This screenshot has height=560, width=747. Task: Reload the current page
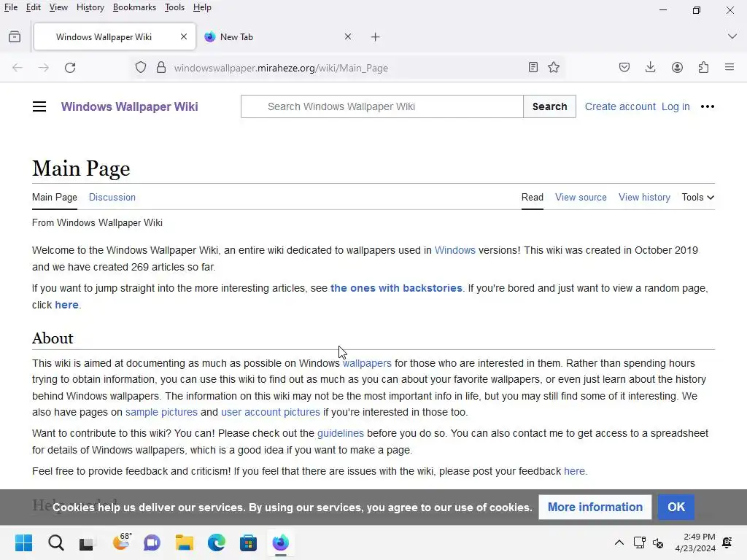pos(70,68)
